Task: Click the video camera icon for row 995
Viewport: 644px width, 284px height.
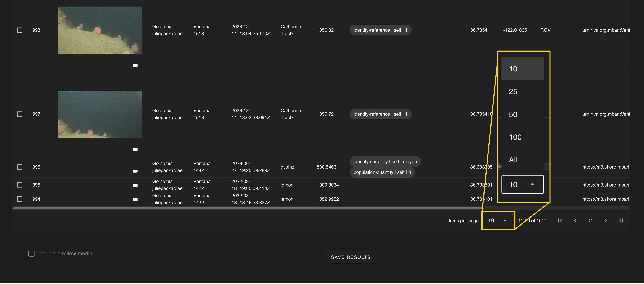Action: (x=135, y=185)
